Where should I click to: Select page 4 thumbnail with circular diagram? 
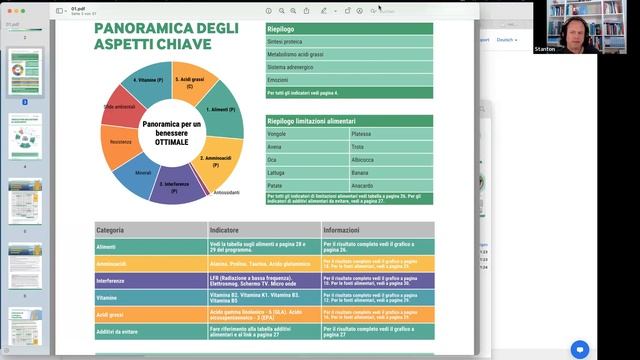point(25,136)
